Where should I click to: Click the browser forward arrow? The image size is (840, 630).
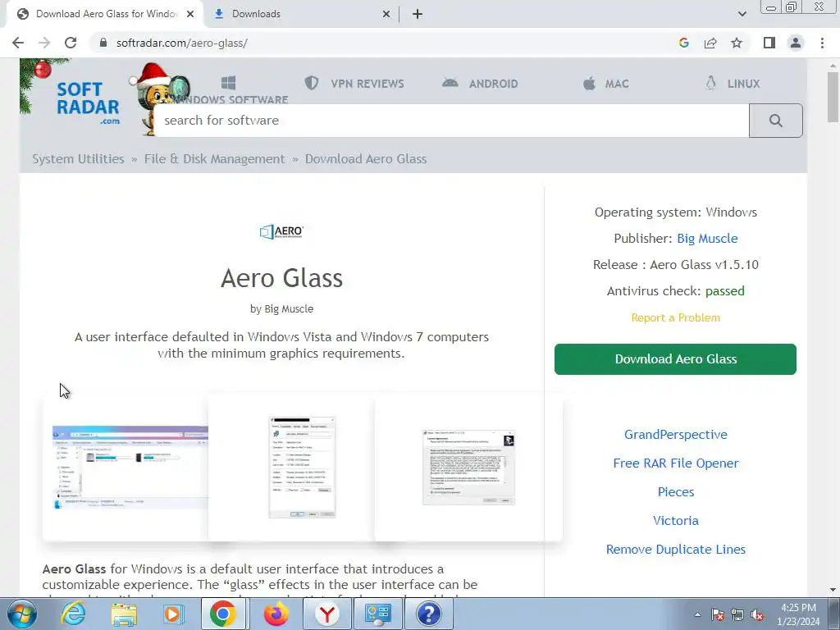(x=44, y=43)
